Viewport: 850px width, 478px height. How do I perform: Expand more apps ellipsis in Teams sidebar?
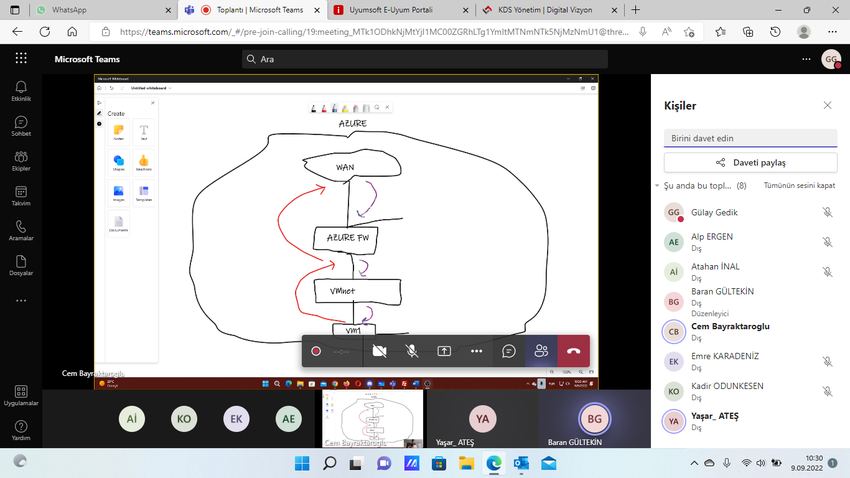(x=21, y=300)
